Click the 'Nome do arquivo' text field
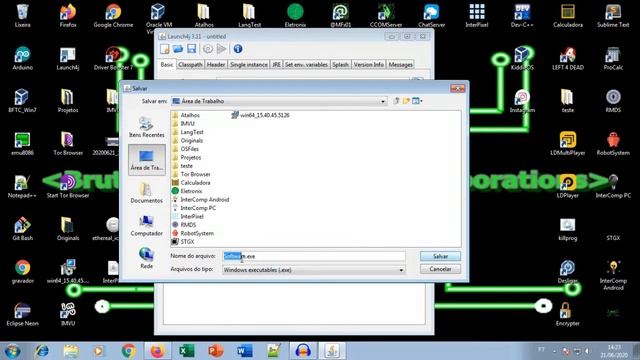640x360 pixels. tap(314, 256)
